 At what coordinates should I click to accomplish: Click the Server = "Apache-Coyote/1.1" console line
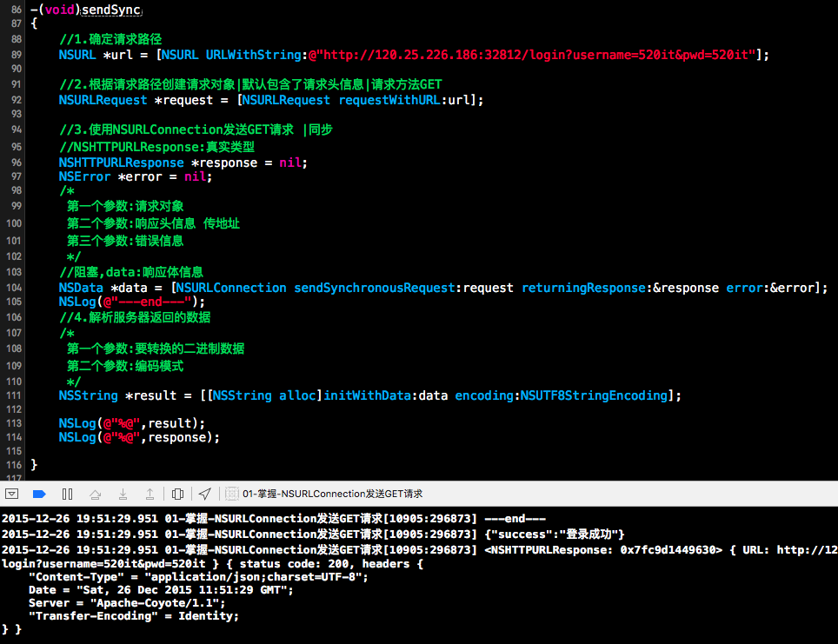click(127, 603)
